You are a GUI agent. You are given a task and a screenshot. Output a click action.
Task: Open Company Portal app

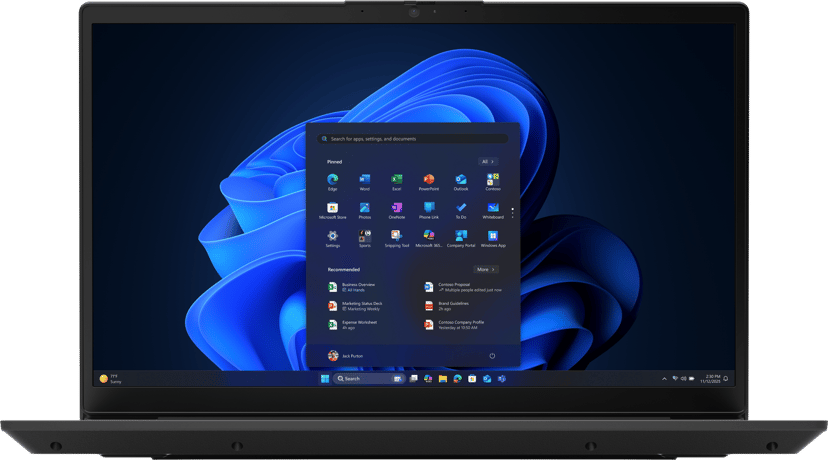[x=461, y=238]
